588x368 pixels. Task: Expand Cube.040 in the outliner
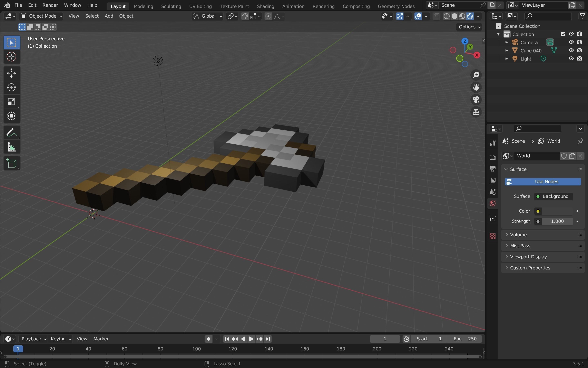click(507, 50)
